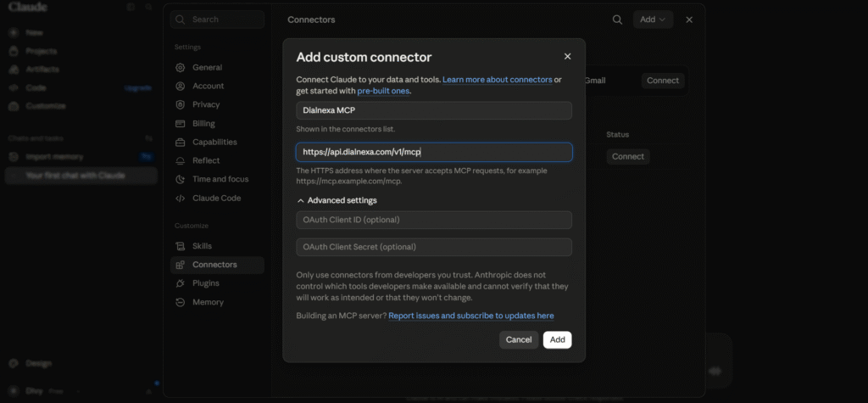Open Projects in Claude sidebar
The width and height of the screenshot is (868, 403).
point(41,51)
